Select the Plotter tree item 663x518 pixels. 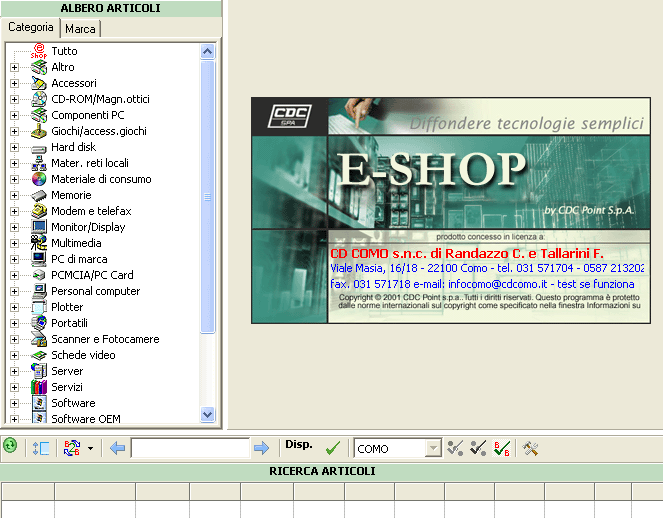[67, 307]
